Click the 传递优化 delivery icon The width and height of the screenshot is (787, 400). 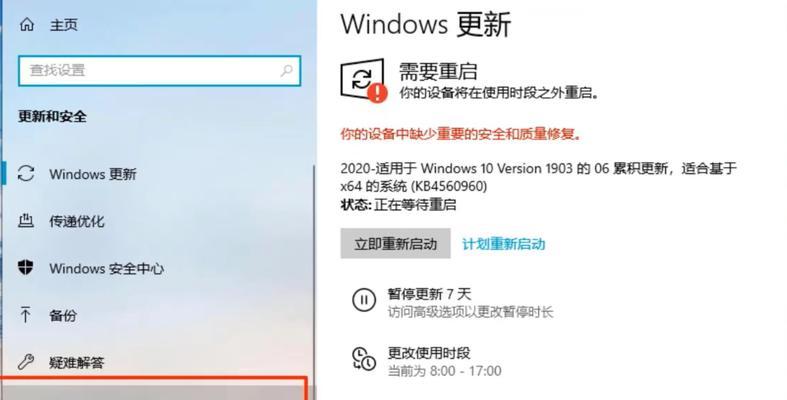tap(26, 221)
